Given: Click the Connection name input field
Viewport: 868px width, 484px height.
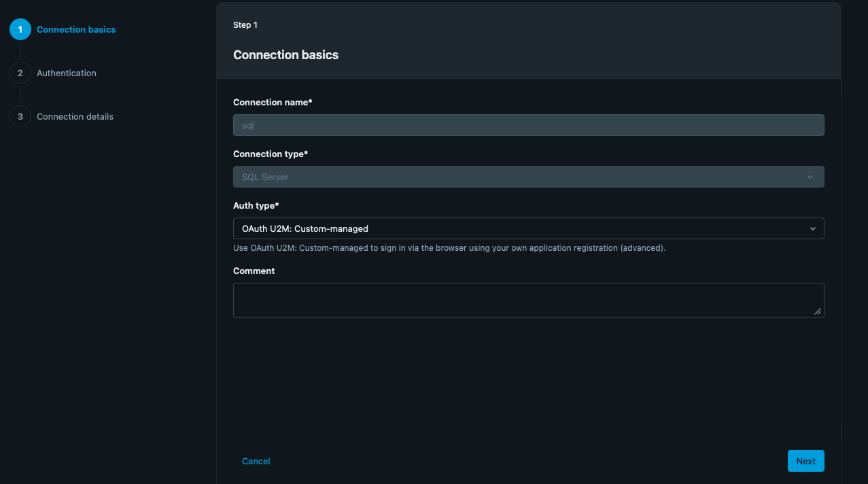Looking at the screenshot, I should click(528, 125).
